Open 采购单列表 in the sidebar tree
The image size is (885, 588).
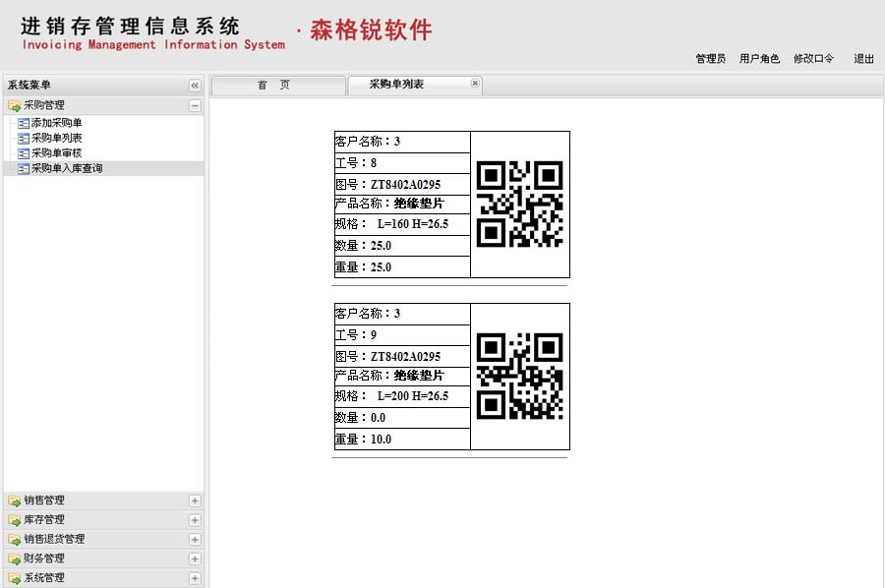click(56, 139)
